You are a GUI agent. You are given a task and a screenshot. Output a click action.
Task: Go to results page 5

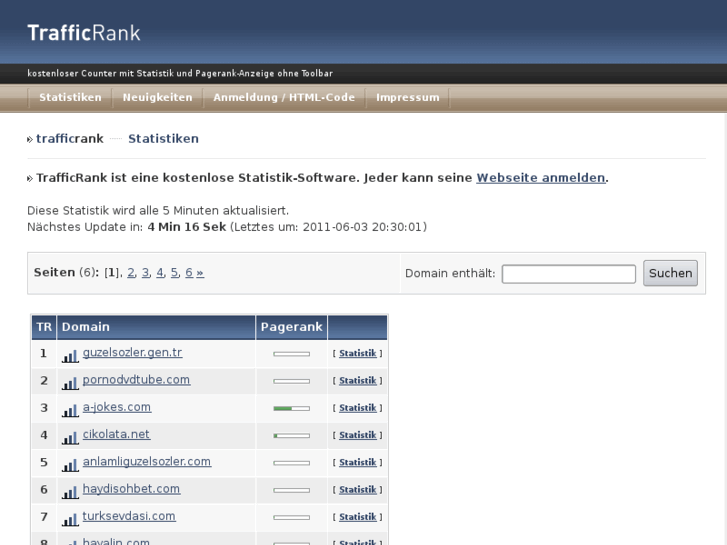click(x=174, y=272)
